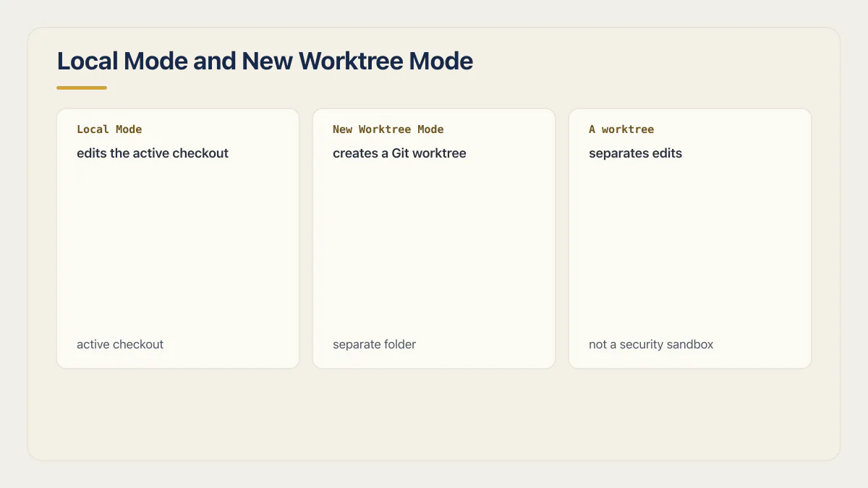Select the 'New Worktree Mode' card heading

388,129
